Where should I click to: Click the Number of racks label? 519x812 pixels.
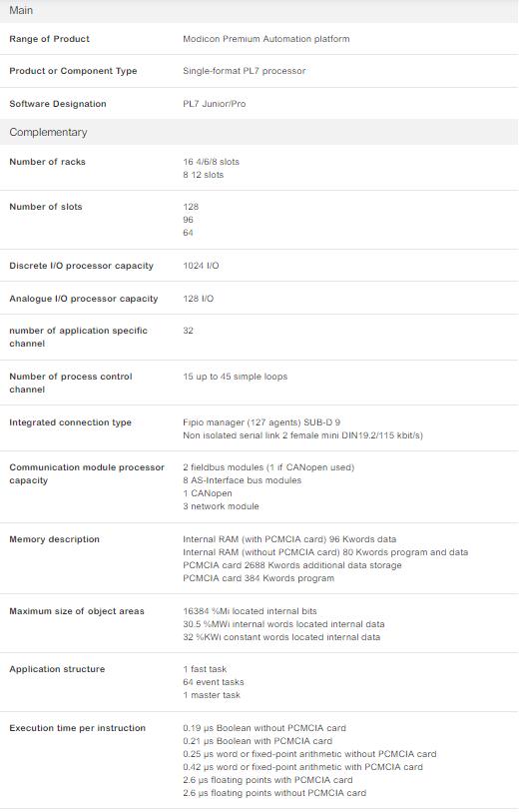click(x=47, y=162)
